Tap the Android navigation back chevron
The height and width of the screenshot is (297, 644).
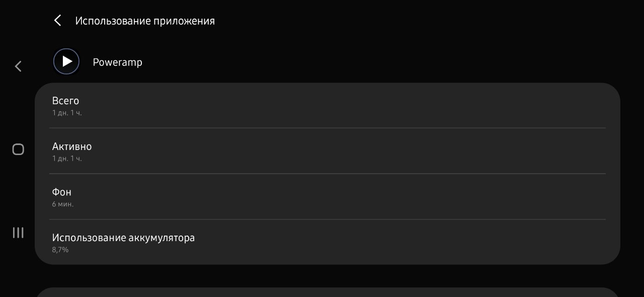[x=18, y=66]
